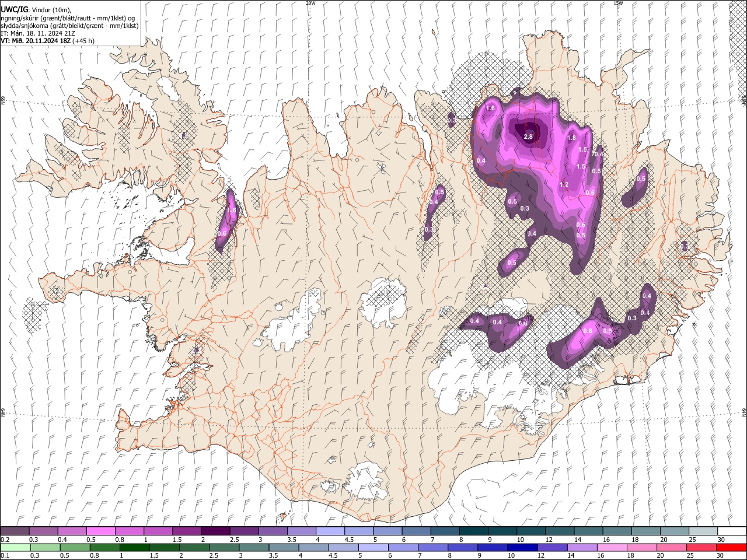This screenshot has width=747, height=560.
Task: Pick the upper legend swatch for 0.2–0.3
Action: [x=15, y=531]
